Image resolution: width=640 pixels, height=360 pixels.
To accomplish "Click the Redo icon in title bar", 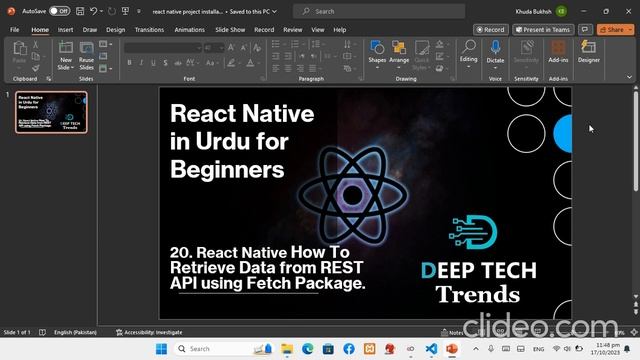I will (111, 11).
